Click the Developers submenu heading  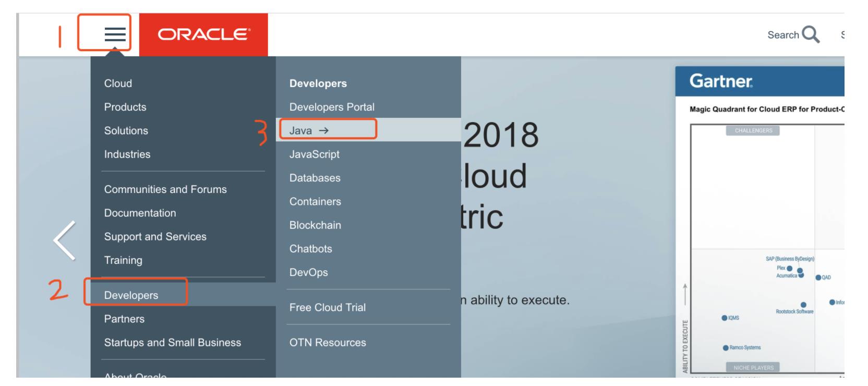[x=318, y=83]
